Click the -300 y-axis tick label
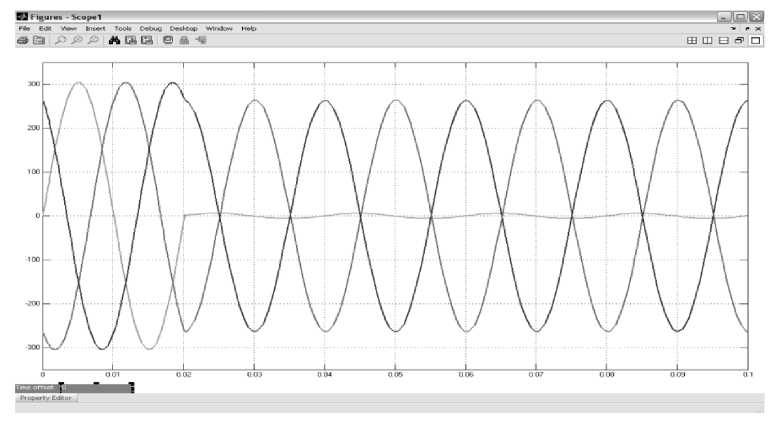This screenshot has width=775, height=423. tap(33, 347)
